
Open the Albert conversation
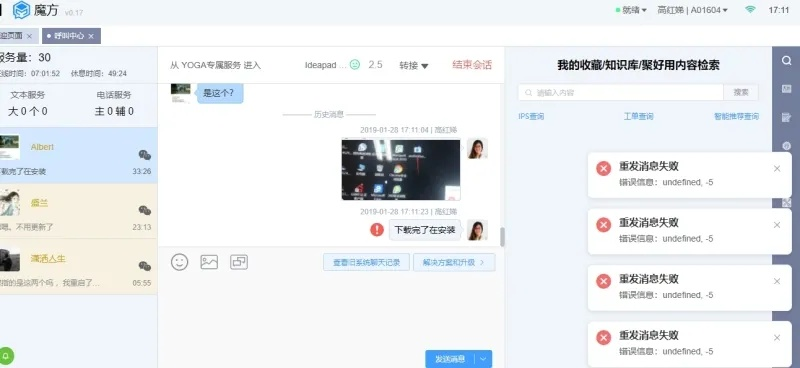click(x=79, y=155)
